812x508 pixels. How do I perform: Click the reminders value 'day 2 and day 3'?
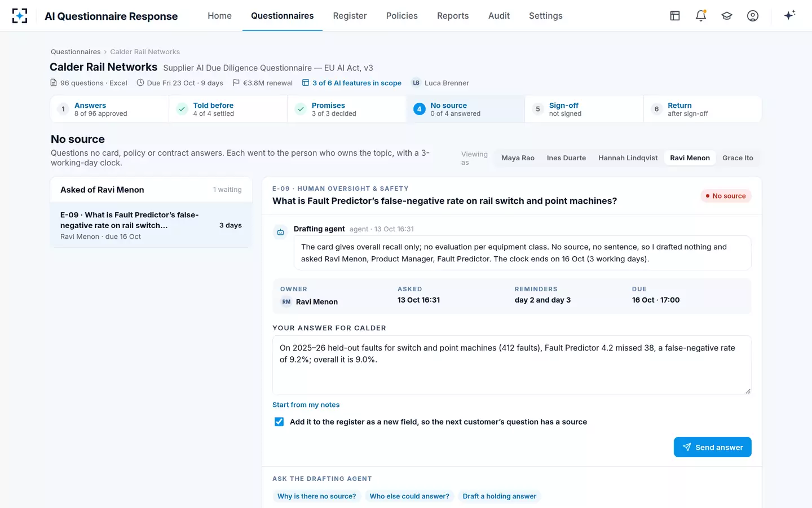tap(542, 300)
